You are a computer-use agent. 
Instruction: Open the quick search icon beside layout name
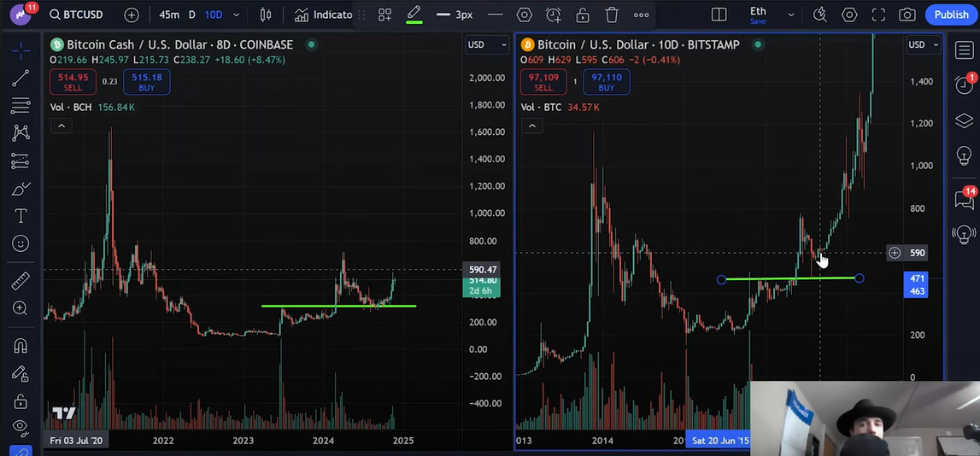[819, 15]
